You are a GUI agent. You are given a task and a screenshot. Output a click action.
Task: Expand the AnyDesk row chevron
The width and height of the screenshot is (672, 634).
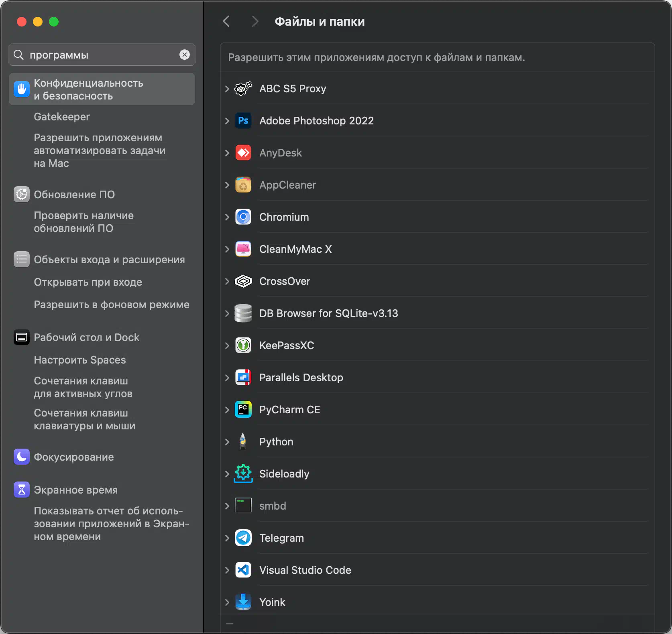(x=227, y=152)
